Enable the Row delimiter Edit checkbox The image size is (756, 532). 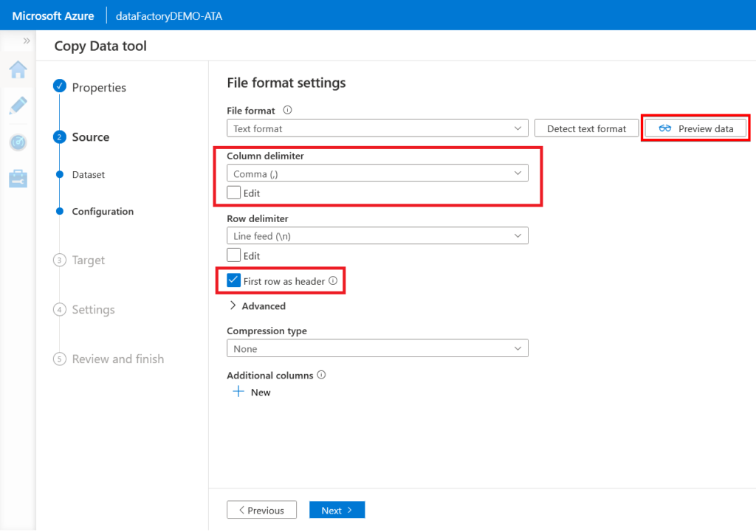point(234,255)
